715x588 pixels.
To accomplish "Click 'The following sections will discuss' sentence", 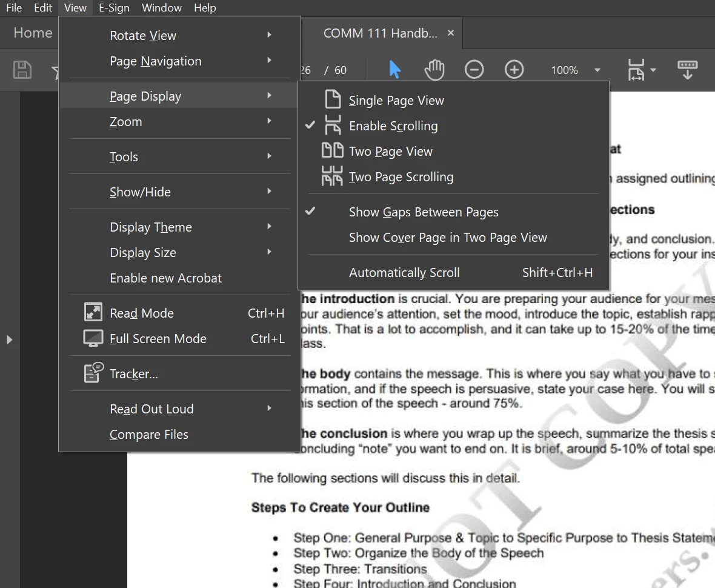I will click(386, 478).
